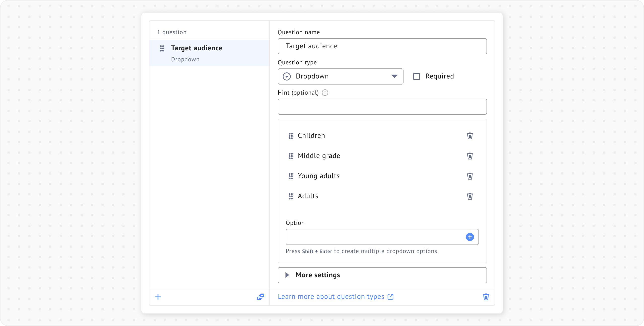Click the duplicate question icon
The image size is (644, 326).
pos(260,297)
